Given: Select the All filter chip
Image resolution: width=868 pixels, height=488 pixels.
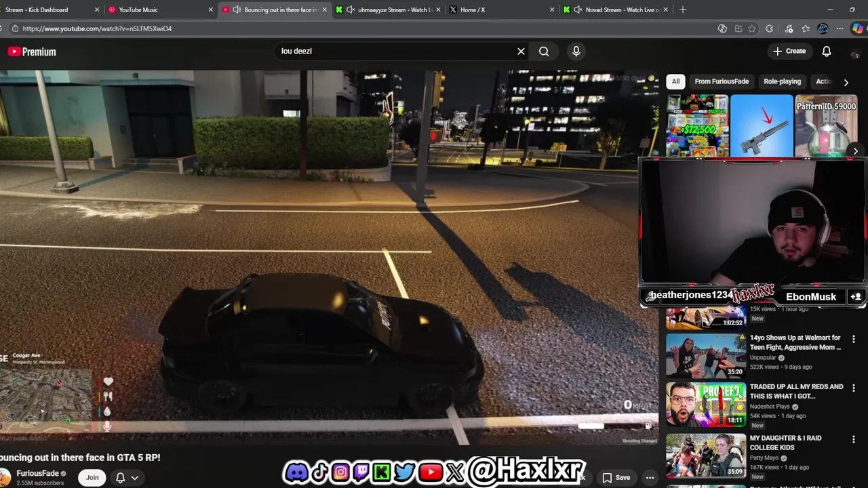Looking at the screenshot, I should 675,81.
